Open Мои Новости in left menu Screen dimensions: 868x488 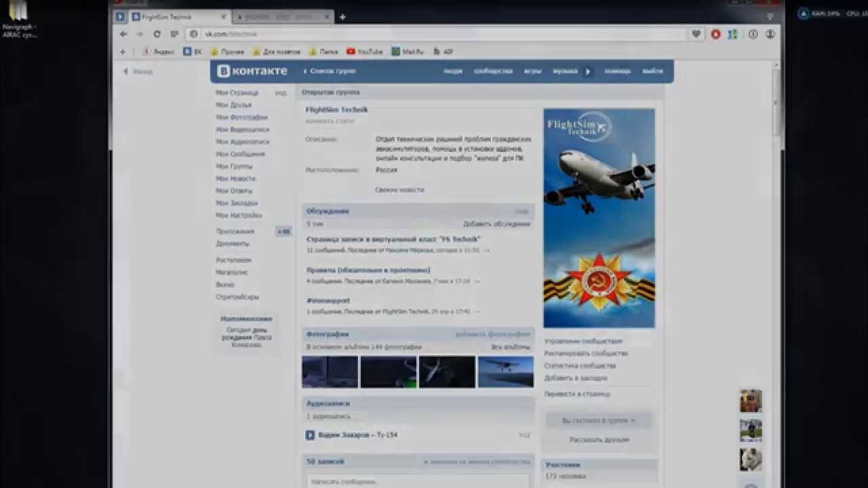point(235,178)
